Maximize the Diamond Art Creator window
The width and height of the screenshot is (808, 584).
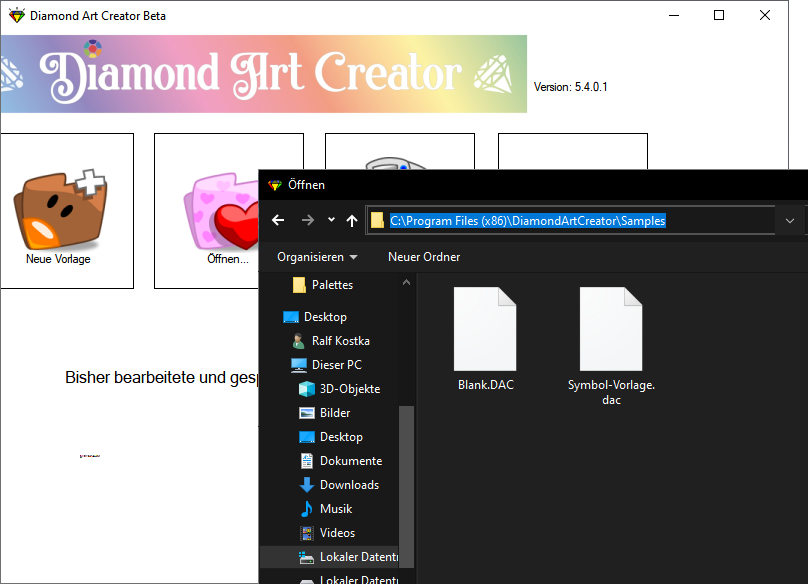point(719,15)
